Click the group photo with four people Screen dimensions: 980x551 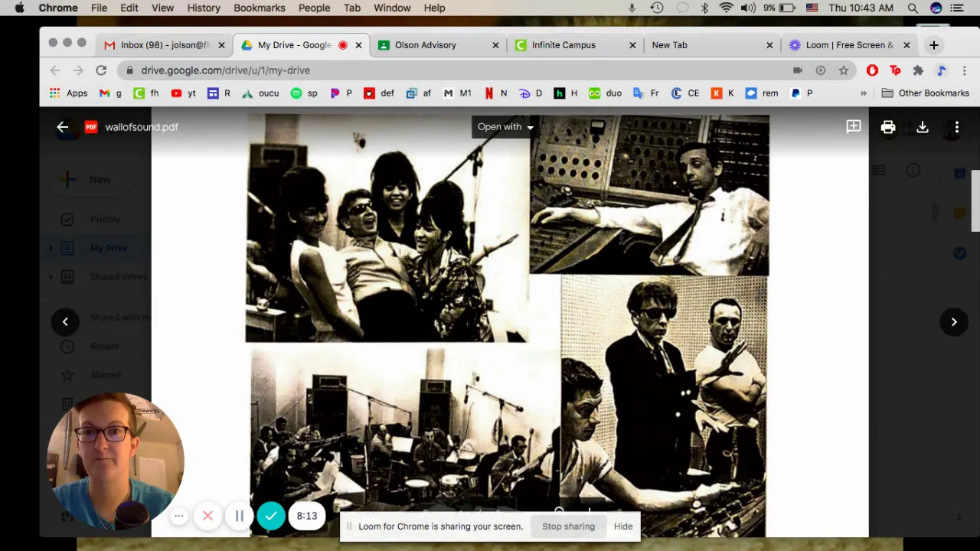[387, 228]
